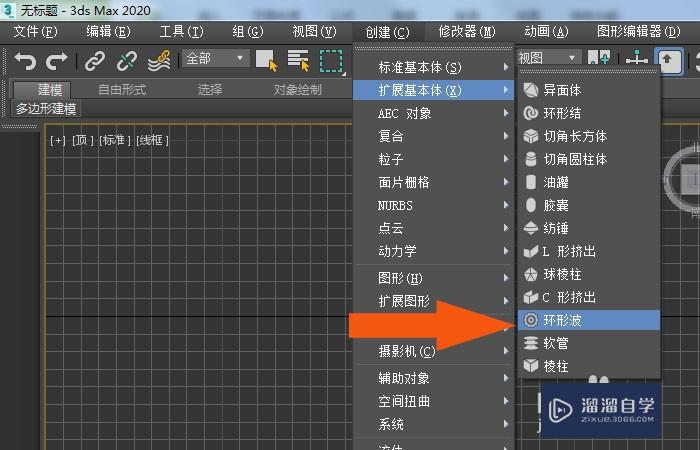Open the Select by Name icon
700x450 pixels.
coord(298,60)
